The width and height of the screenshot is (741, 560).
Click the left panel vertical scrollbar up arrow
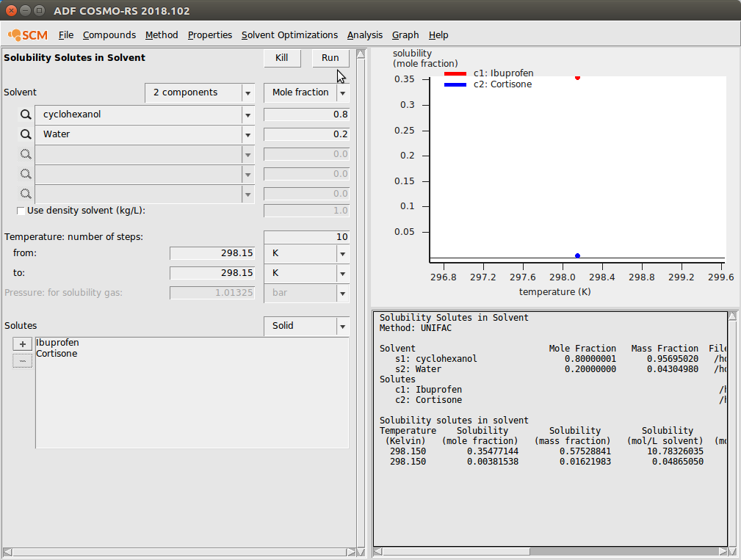point(361,54)
